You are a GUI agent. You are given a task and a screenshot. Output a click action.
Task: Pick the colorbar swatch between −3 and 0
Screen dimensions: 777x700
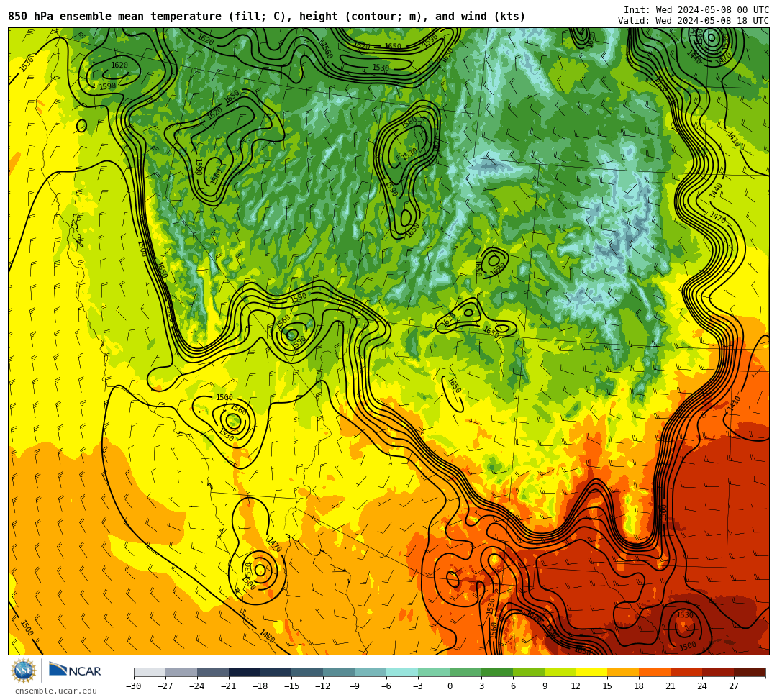pos(434,672)
